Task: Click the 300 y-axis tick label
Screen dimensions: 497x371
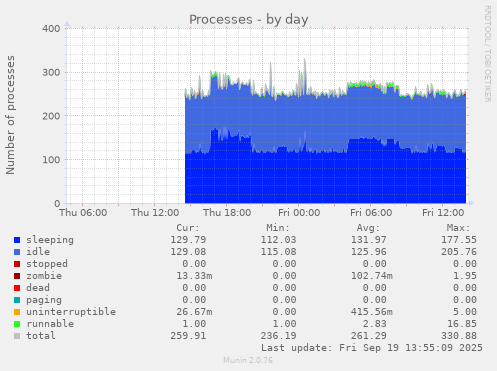Action: tap(51, 72)
